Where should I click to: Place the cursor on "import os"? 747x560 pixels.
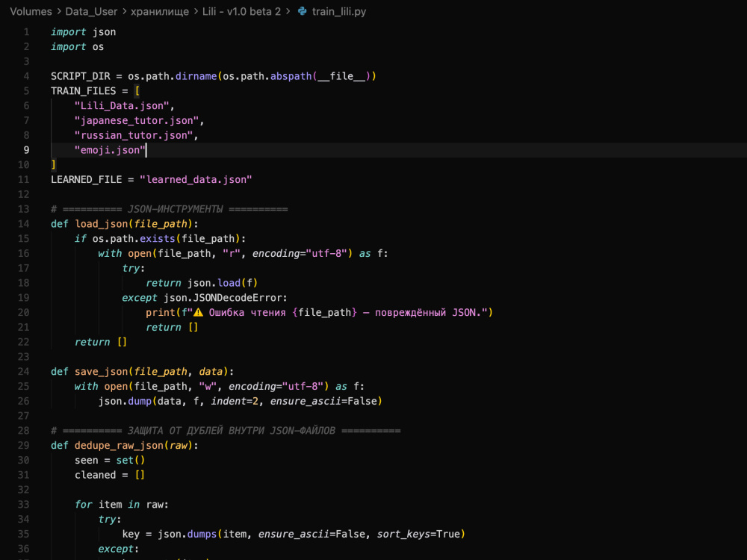coord(77,46)
